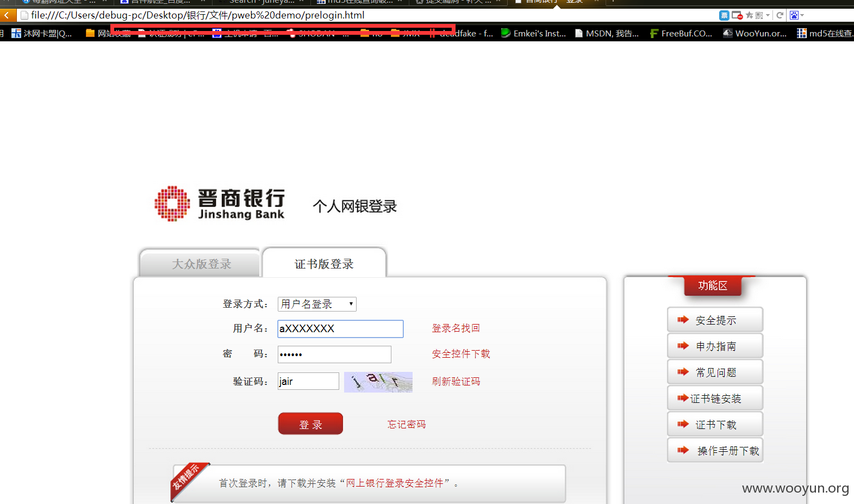Click the QR code icon in address bar

(759, 15)
